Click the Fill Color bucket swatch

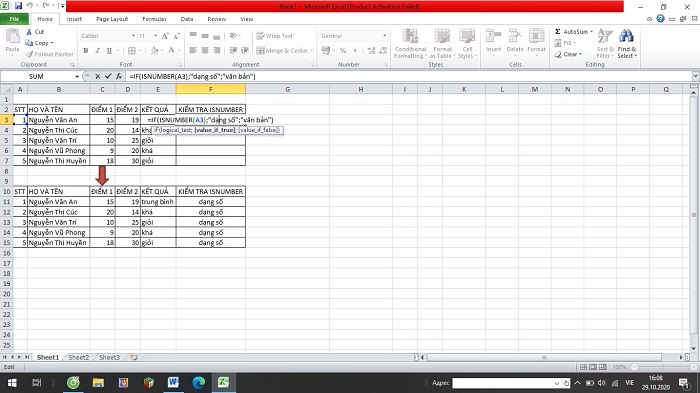(154, 50)
